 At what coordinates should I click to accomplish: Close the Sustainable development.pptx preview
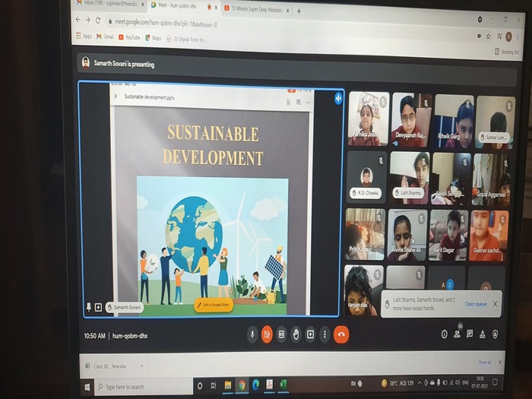116,97
